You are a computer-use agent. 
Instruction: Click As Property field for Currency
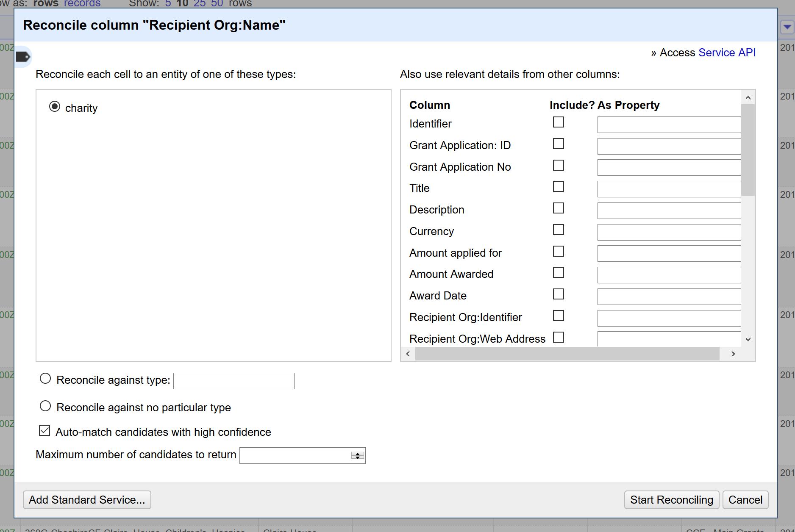point(669,233)
